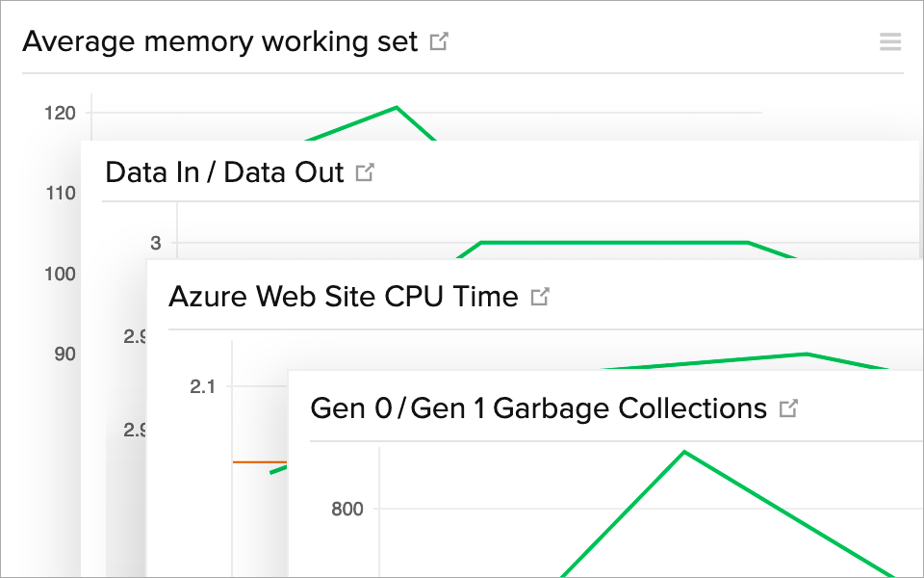924x578 pixels.
Task: Select the "Azure Web Site CPU Time" heading
Action: (342, 297)
